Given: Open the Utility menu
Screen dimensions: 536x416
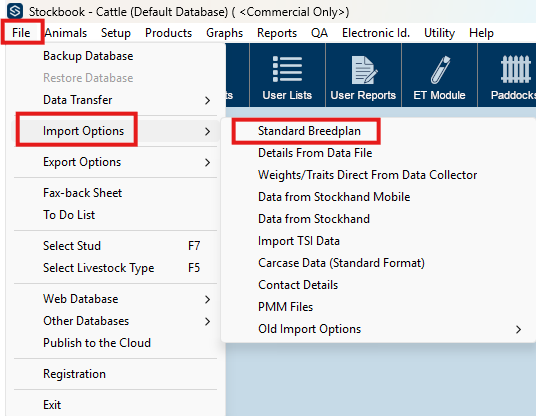Looking at the screenshot, I should [439, 33].
